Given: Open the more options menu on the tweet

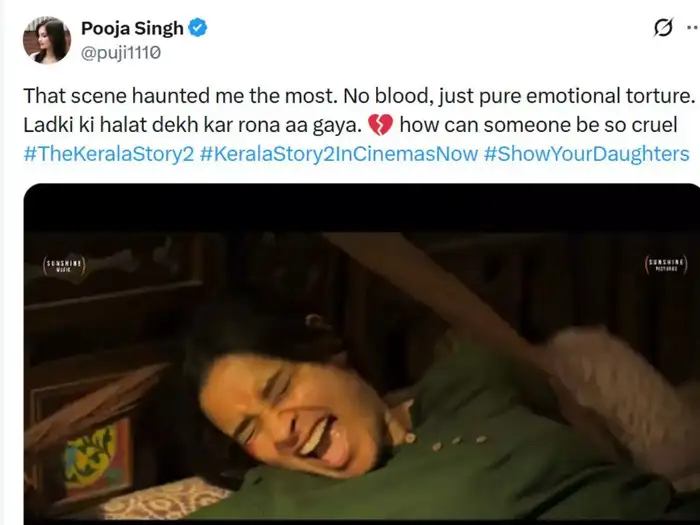Looking at the screenshot, I should tap(692, 28).
